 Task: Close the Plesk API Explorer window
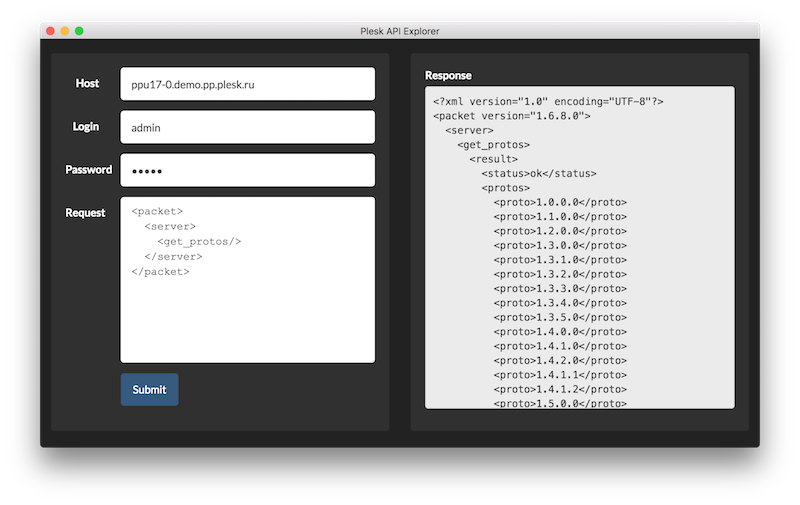click(x=51, y=31)
